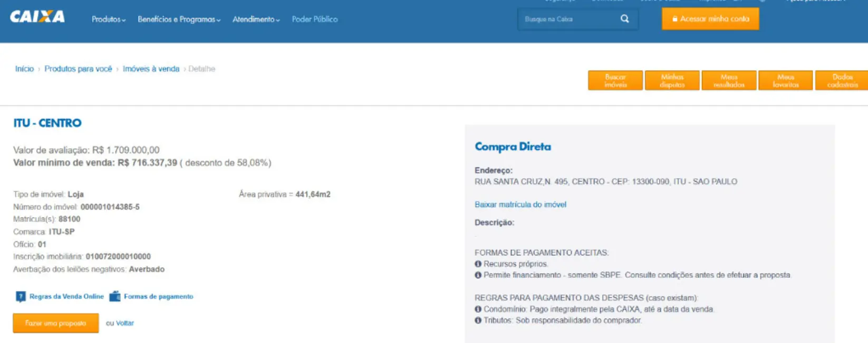
Task: Expand the Atendimento menu
Action: (256, 20)
